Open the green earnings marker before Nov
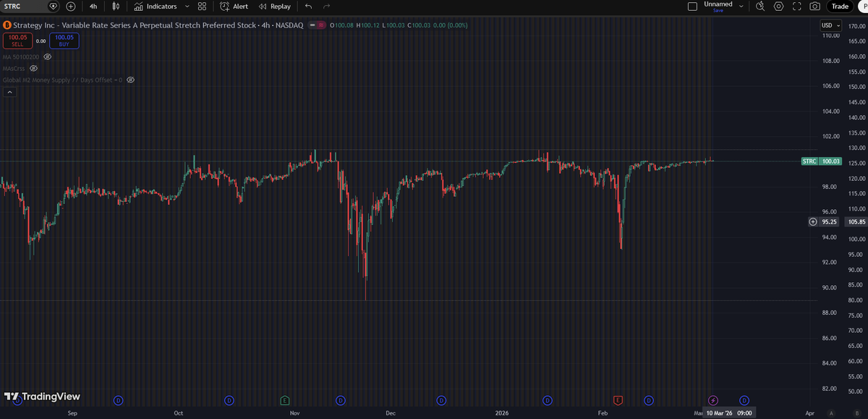The width and height of the screenshot is (868, 419). [285, 399]
